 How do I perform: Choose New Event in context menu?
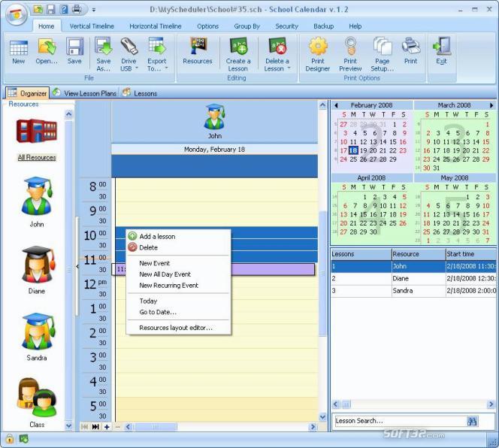178,263
